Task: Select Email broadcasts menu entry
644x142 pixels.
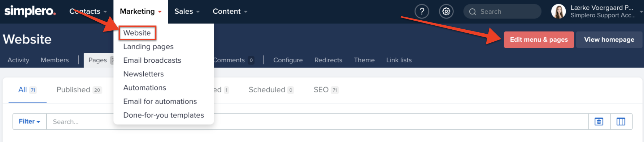Action: coord(152,60)
